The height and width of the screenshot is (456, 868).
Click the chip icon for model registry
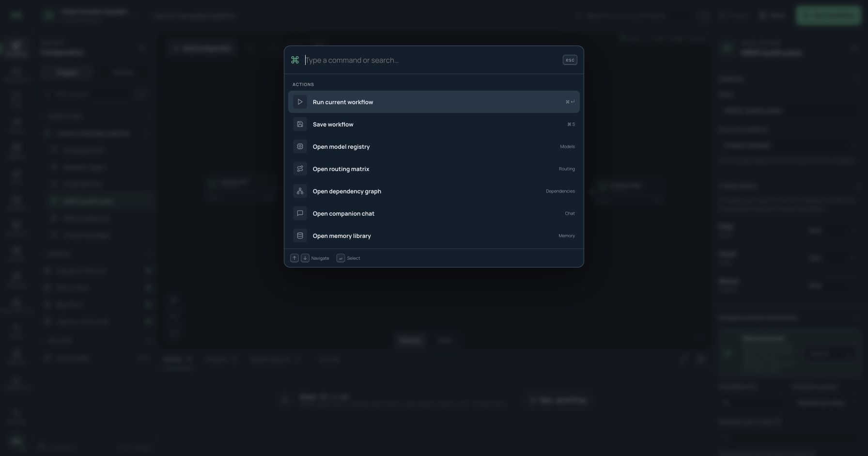pyautogui.click(x=300, y=146)
